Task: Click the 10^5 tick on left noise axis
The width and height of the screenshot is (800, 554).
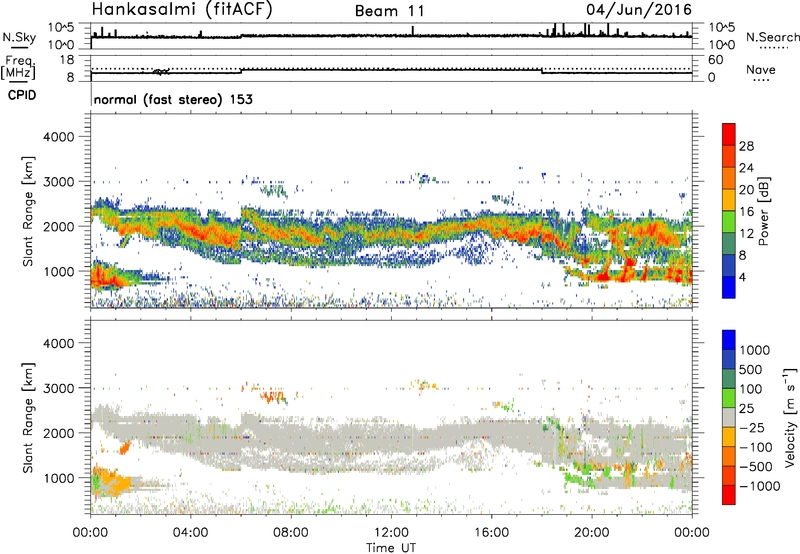Action: [61, 27]
